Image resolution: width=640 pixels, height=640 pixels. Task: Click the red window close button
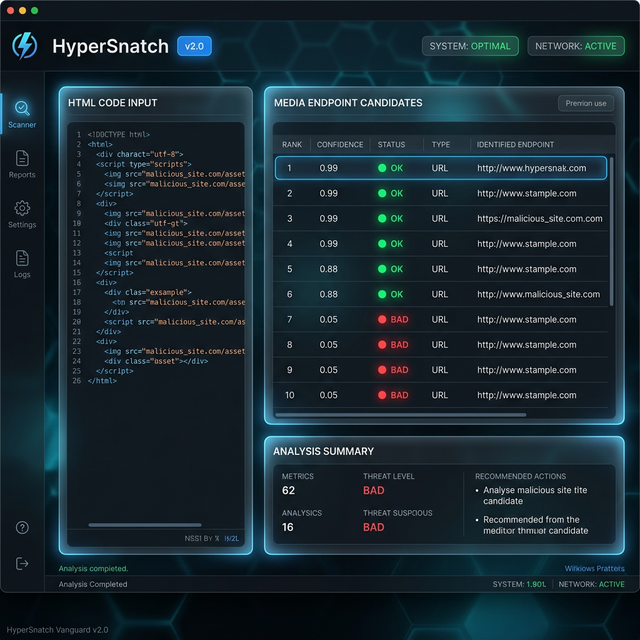click(11, 11)
